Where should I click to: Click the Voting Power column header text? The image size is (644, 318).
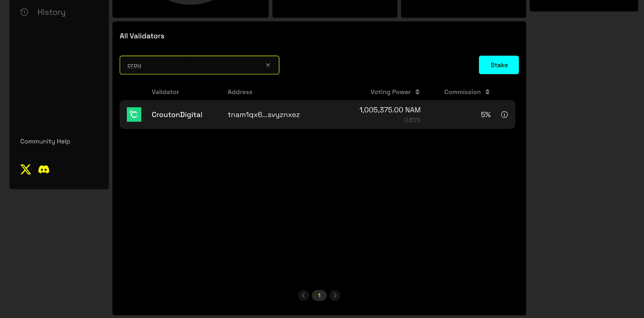(x=390, y=92)
